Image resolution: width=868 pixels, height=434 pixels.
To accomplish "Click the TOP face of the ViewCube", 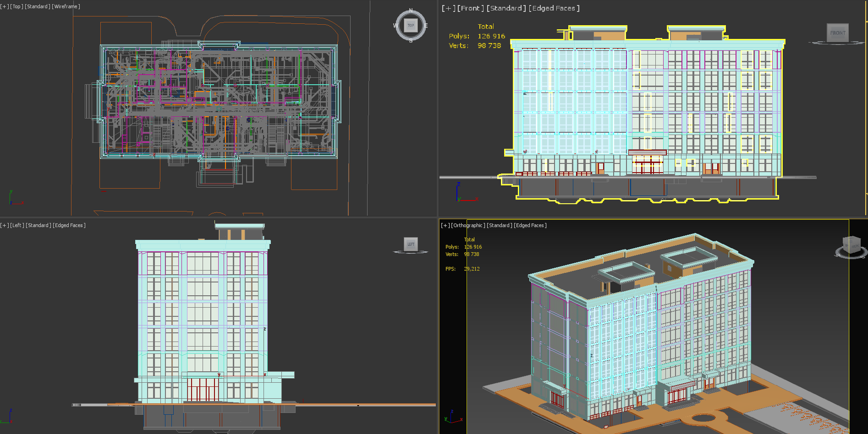I will click(411, 26).
